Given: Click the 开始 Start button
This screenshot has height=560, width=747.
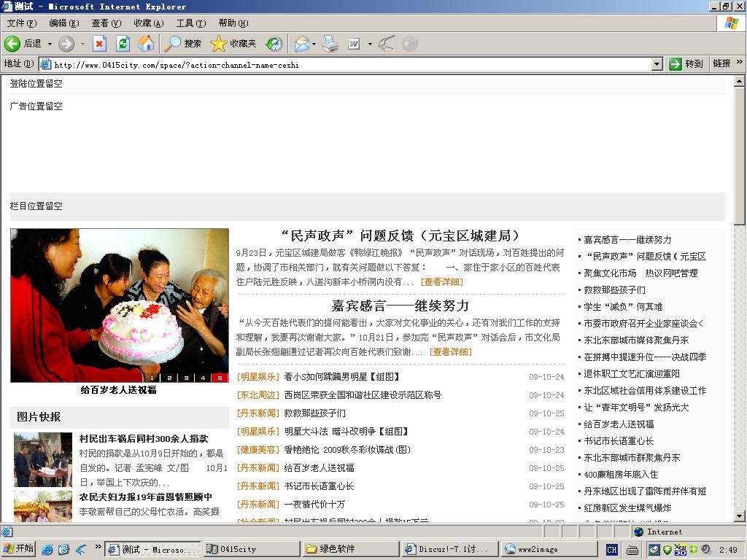Looking at the screenshot, I should pos(18,548).
